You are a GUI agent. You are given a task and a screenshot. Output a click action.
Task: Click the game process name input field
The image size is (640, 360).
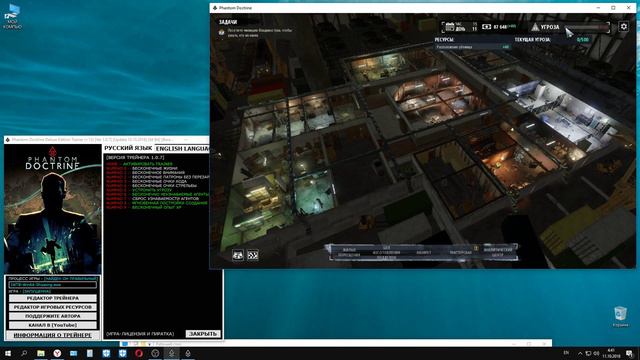[53, 284]
